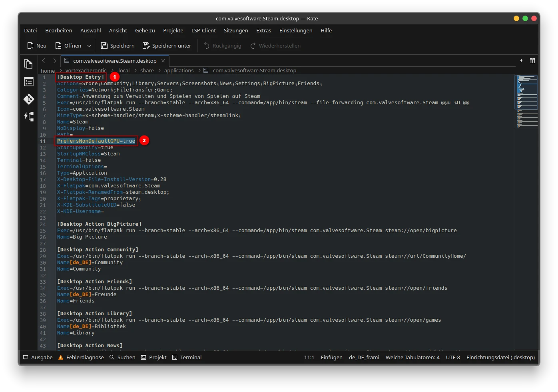
Task: Toggle the Ausgabe panel
Action: 38,357
